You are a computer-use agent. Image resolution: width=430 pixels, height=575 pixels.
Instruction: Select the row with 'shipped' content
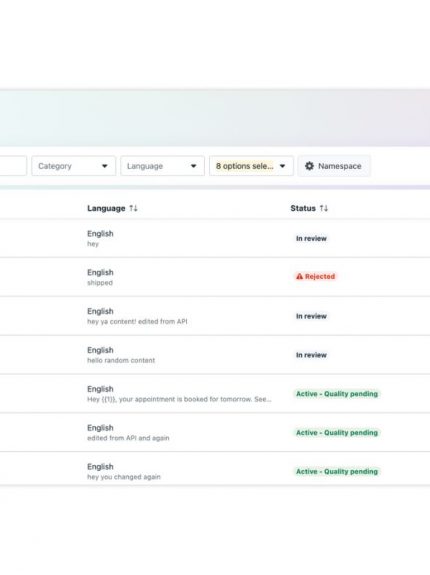(215, 277)
